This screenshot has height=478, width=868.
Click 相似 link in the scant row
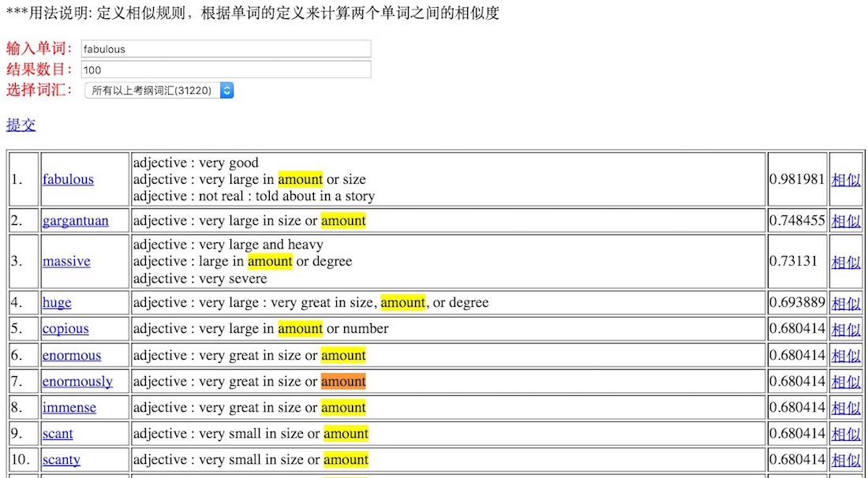[x=846, y=434]
